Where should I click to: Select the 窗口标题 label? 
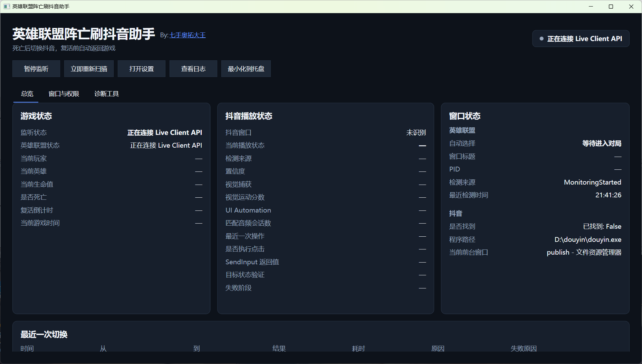pyautogui.click(x=462, y=156)
